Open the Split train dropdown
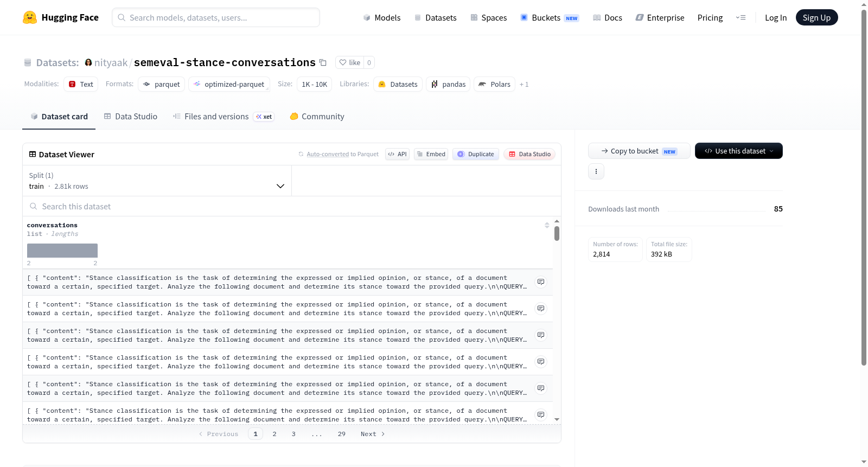 tap(157, 181)
